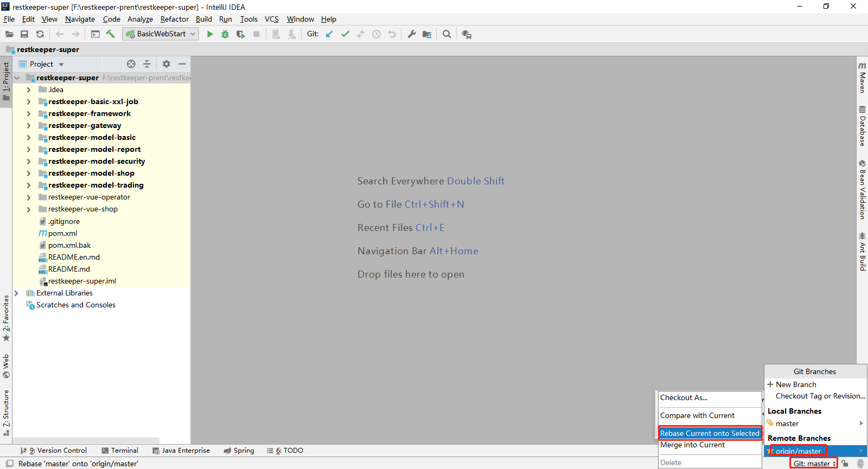Image resolution: width=868 pixels, height=469 pixels.
Task: Select Scratches and Consoles node
Action: point(75,305)
